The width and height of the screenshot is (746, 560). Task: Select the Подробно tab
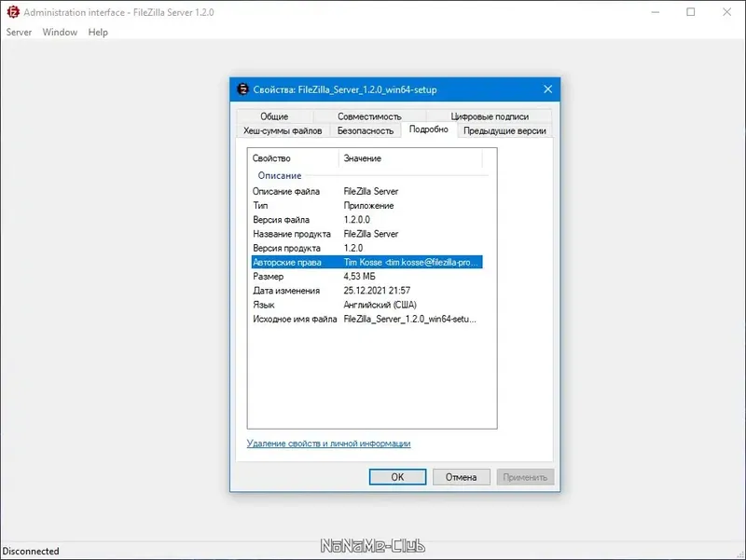pos(429,130)
